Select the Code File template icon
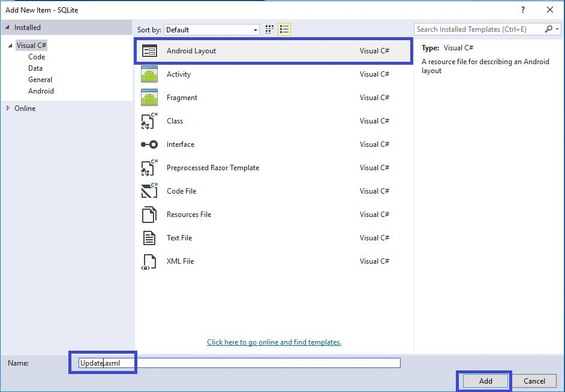Screen dimensions: 565x392 (149, 191)
